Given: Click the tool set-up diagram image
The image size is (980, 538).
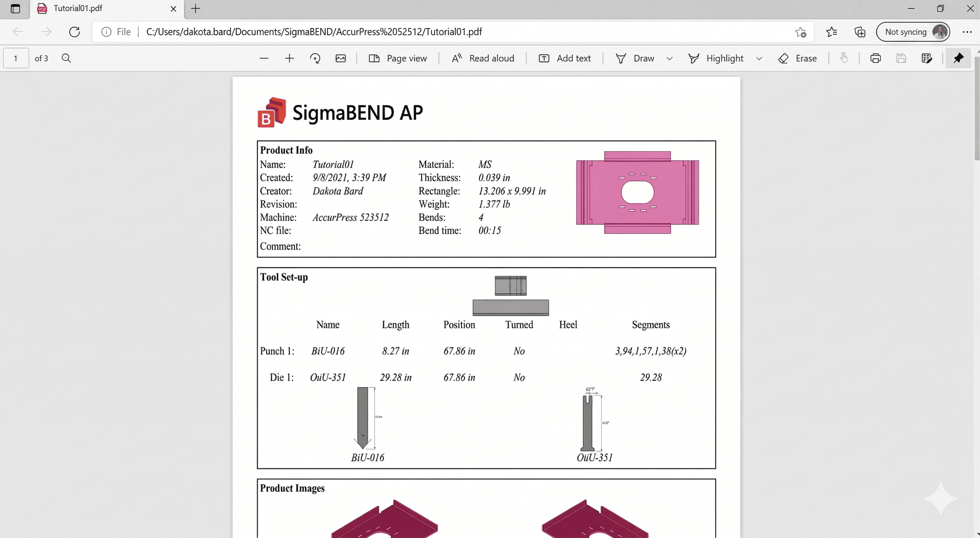Looking at the screenshot, I should click(511, 296).
